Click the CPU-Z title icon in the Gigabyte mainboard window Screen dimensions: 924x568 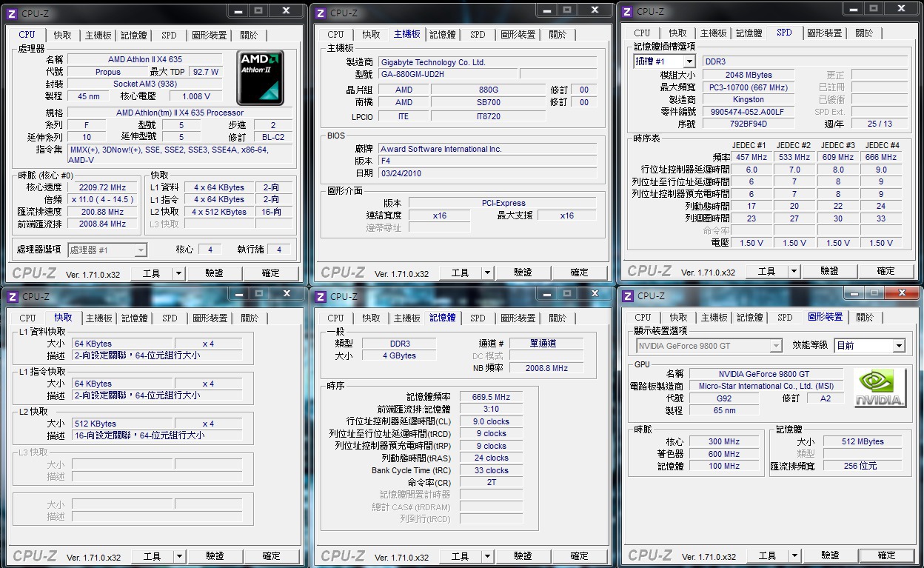320,13
